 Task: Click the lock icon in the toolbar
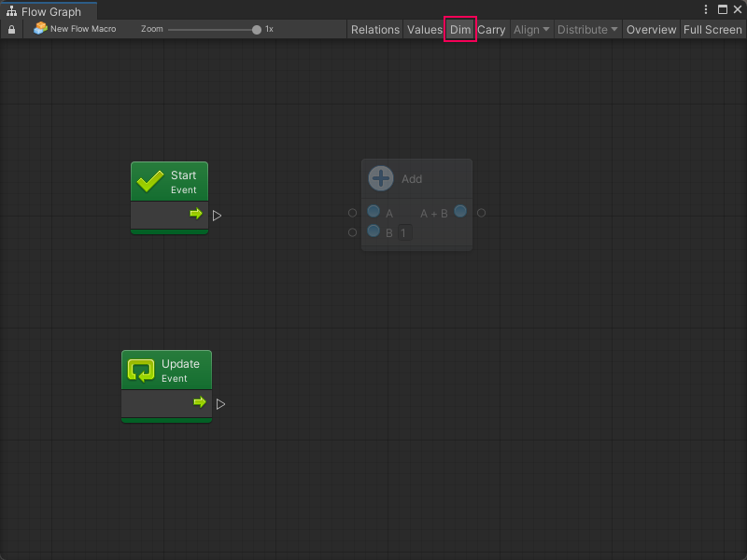11,30
